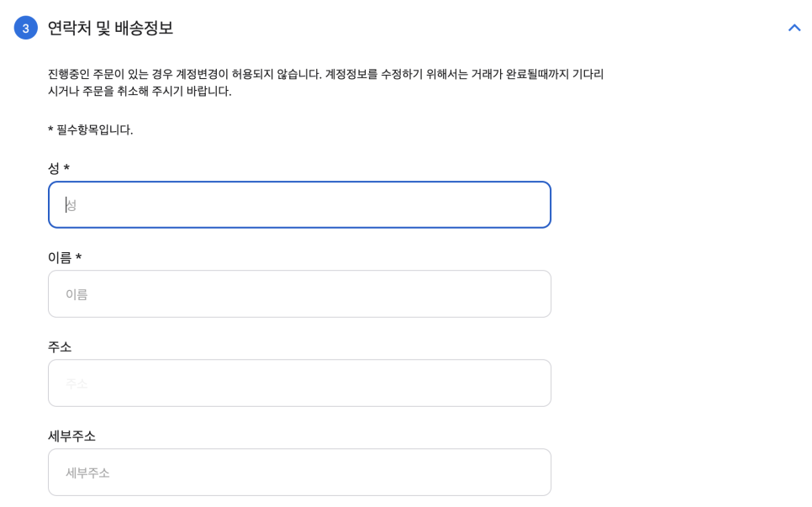This screenshot has width=812, height=507.
Task: Click the text cursor inside the 성 field
Action: point(66,204)
